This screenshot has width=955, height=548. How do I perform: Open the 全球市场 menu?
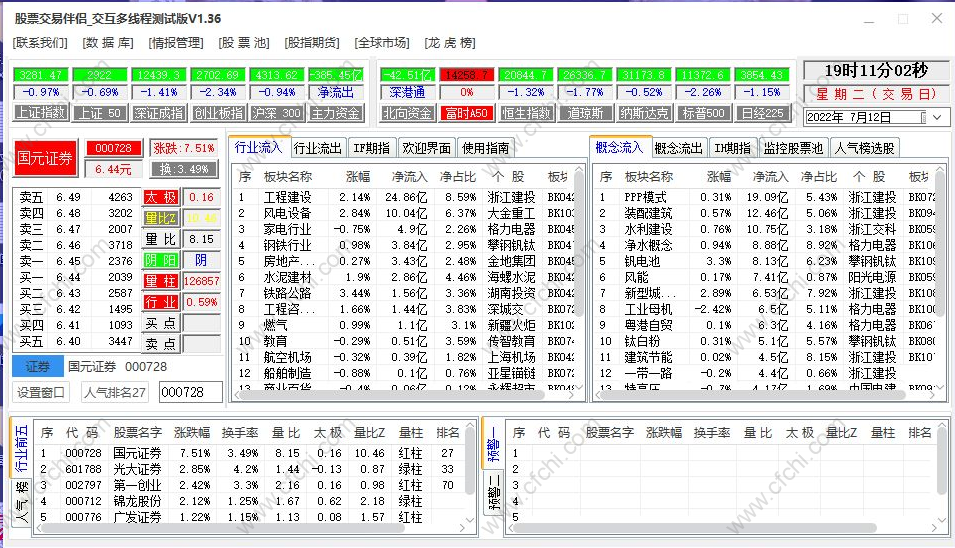coord(381,43)
